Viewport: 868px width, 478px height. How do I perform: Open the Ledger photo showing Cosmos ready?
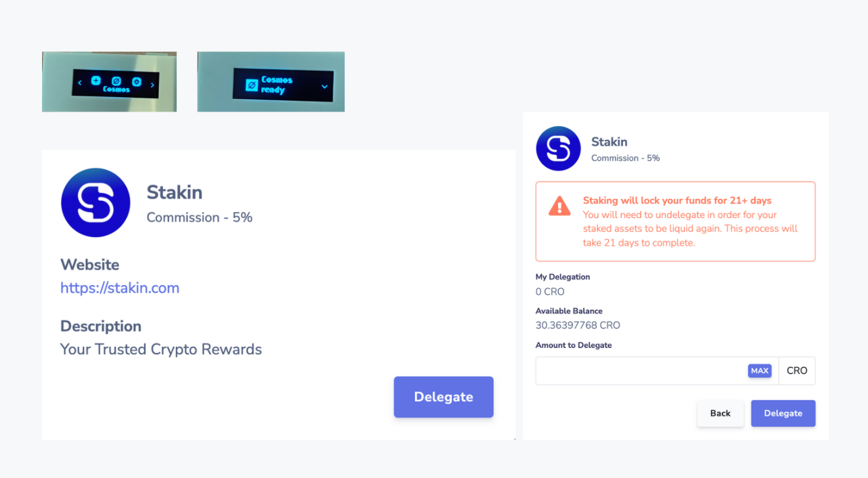(x=271, y=81)
